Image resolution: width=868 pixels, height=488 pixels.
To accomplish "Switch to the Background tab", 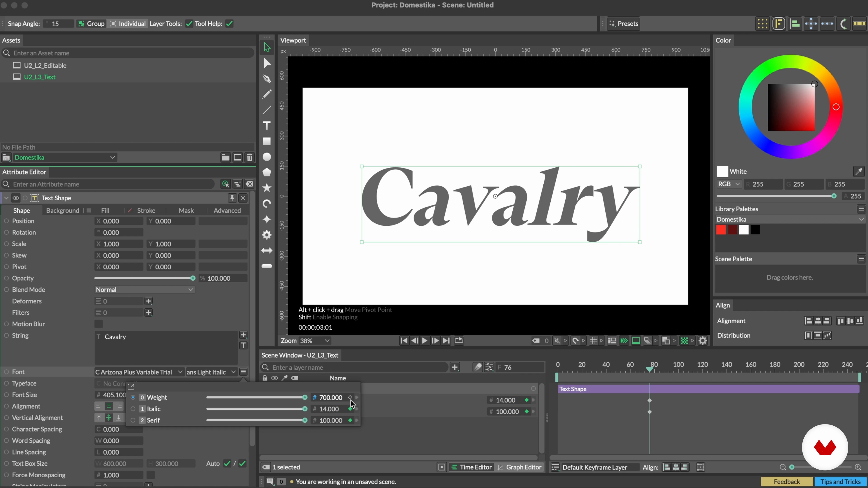I will click(63, 211).
